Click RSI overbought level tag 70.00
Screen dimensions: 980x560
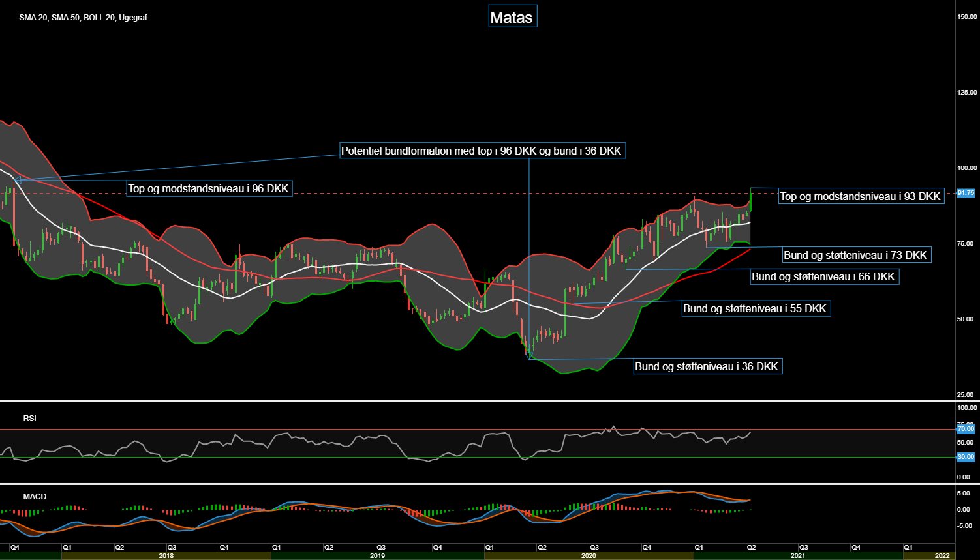tap(965, 429)
